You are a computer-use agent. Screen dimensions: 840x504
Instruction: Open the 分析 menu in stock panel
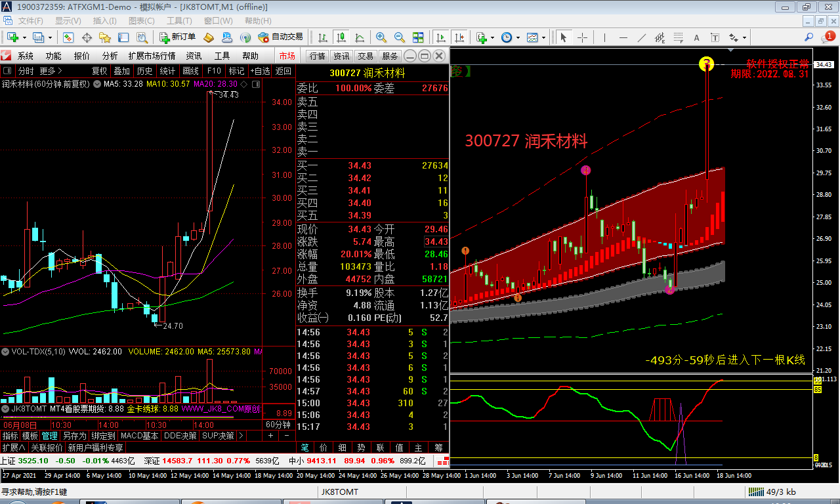(x=110, y=56)
